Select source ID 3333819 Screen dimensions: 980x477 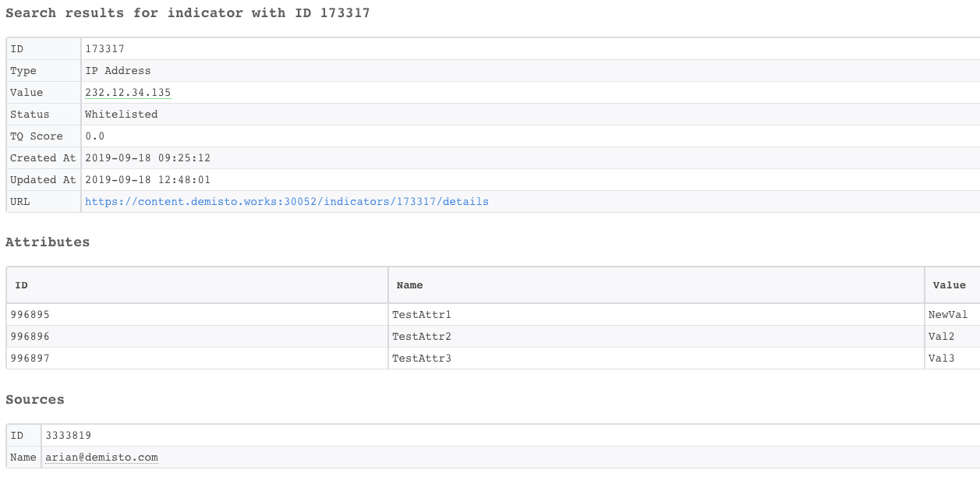(x=69, y=435)
